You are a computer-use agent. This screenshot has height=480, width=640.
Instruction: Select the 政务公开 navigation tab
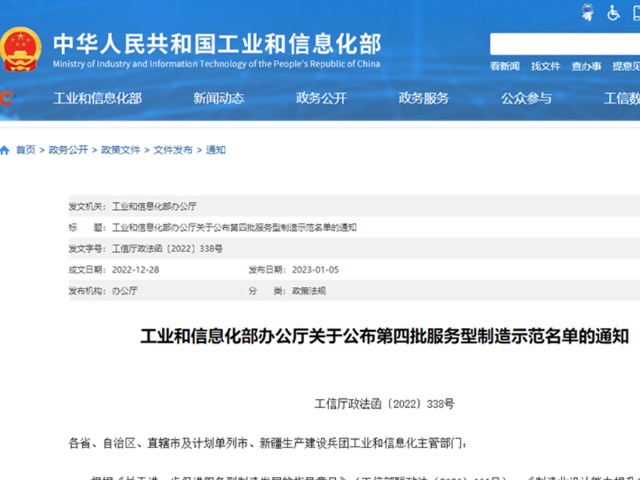pos(321,98)
